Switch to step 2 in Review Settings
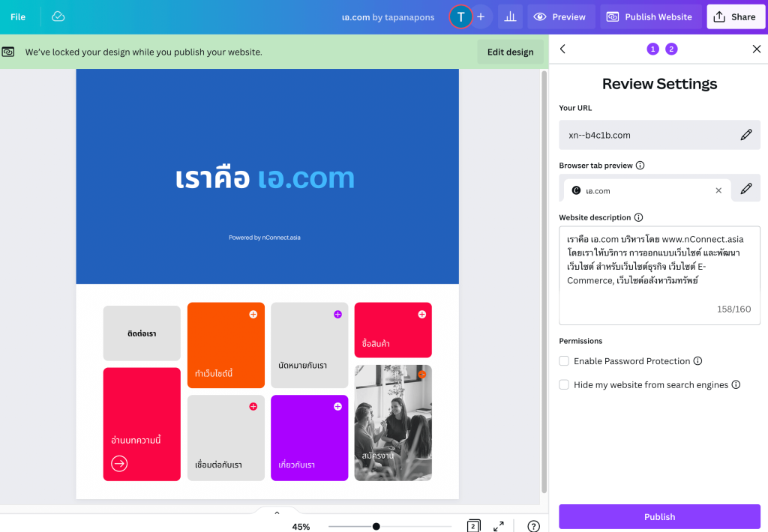 [x=671, y=48]
